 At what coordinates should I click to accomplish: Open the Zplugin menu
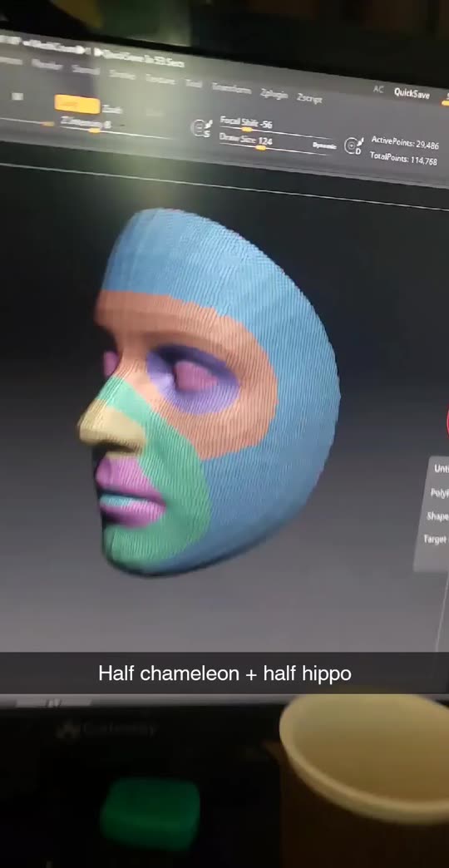pos(274,94)
